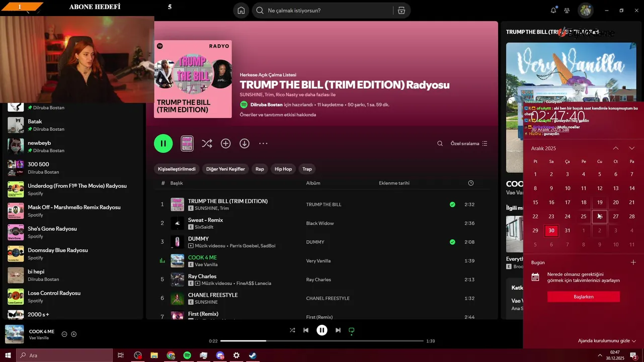Image resolution: width=644 pixels, height=362 pixels.
Task: Open Task View in the taskbar
Action: tap(121, 355)
